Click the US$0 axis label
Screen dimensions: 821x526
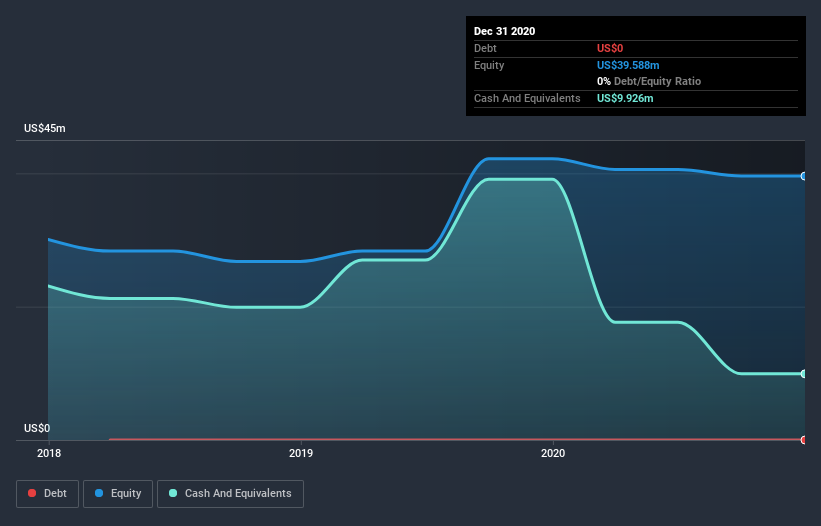tap(37, 428)
